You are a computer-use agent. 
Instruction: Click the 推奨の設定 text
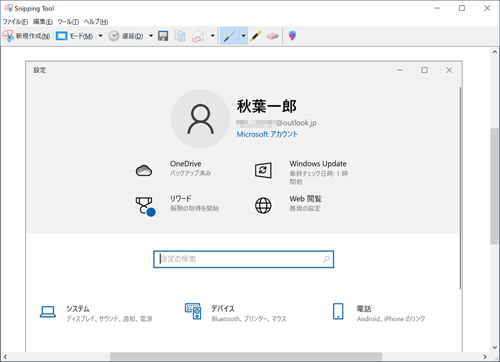[305, 208]
